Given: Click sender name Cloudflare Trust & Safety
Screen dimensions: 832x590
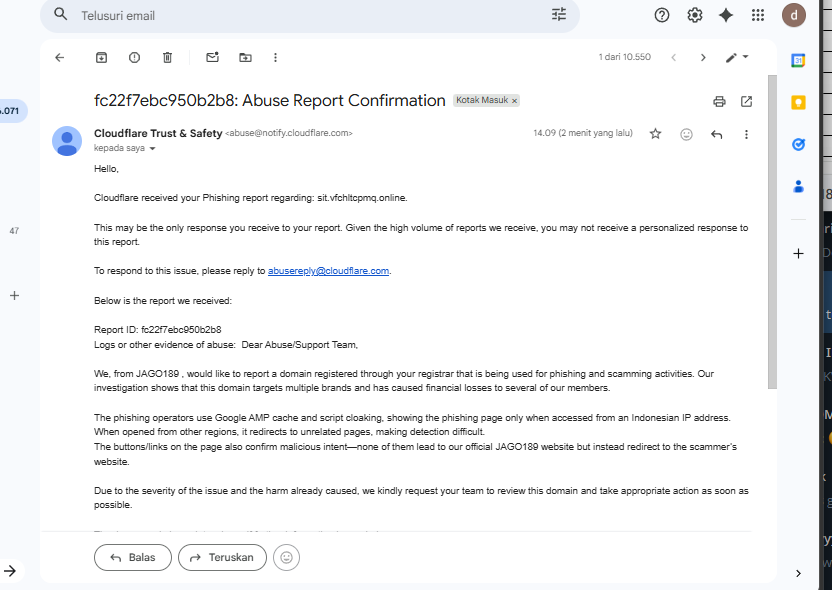Looking at the screenshot, I should [158, 133].
